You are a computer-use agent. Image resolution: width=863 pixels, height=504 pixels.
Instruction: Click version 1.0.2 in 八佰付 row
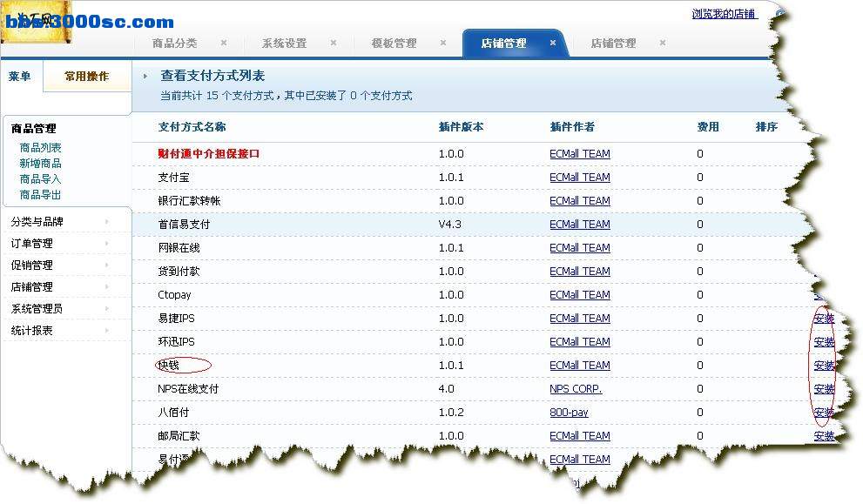pos(451,412)
